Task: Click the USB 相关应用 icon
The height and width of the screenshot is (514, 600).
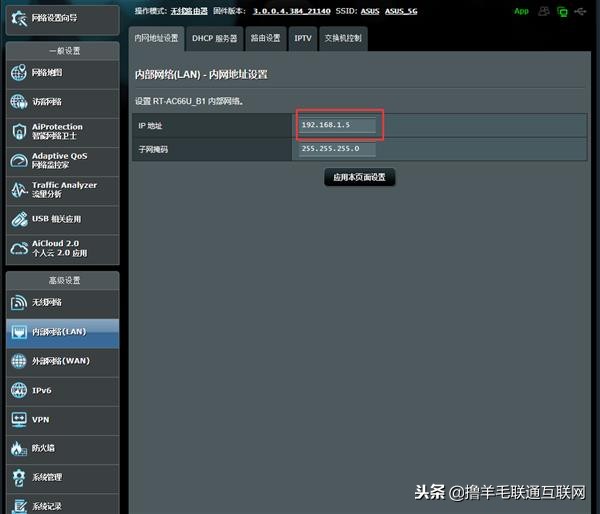Action: pos(19,219)
